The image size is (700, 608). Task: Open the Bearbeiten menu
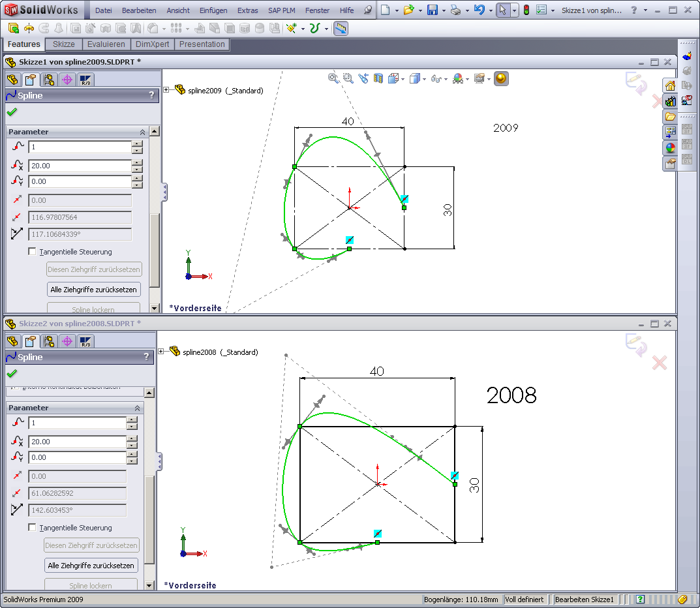click(139, 10)
